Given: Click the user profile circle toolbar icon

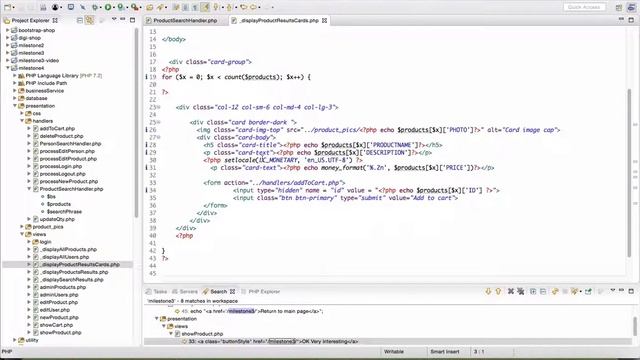Looking at the screenshot, I should (56, 7).
